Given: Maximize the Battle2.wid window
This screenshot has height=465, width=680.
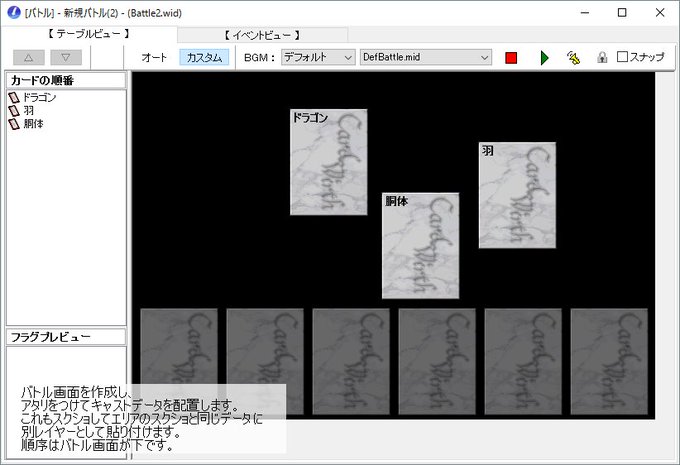Looking at the screenshot, I should pyautogui.click(x=622, y=13).
